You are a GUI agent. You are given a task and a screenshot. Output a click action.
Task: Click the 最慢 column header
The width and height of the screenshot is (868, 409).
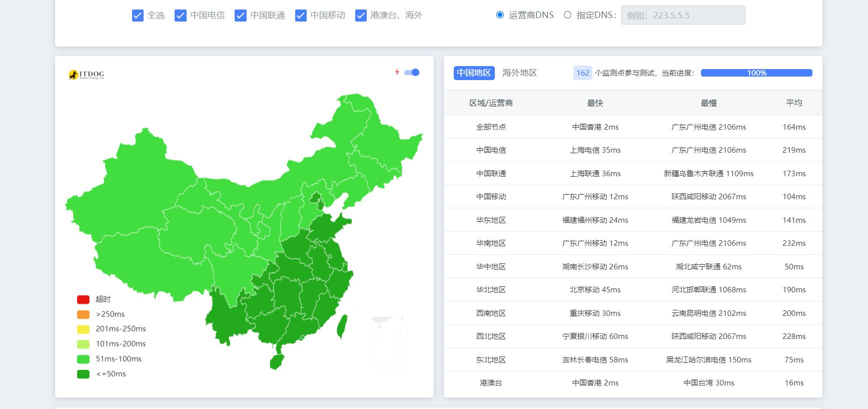(708, 103)
